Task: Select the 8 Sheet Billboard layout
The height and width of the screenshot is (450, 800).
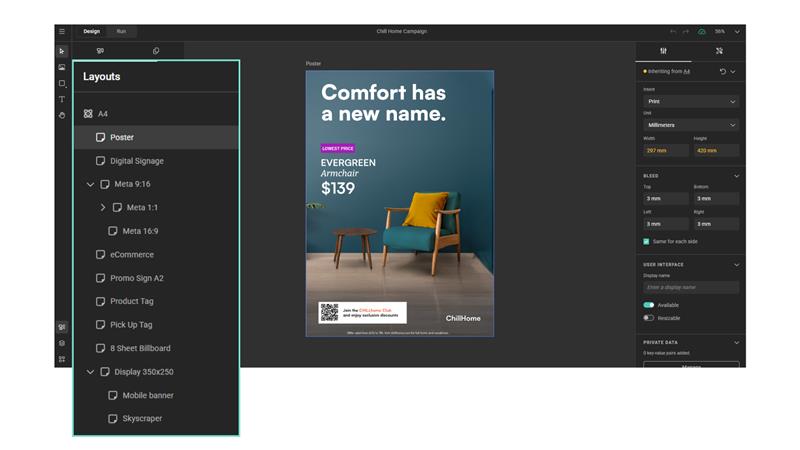Action: tap(156, 348)
